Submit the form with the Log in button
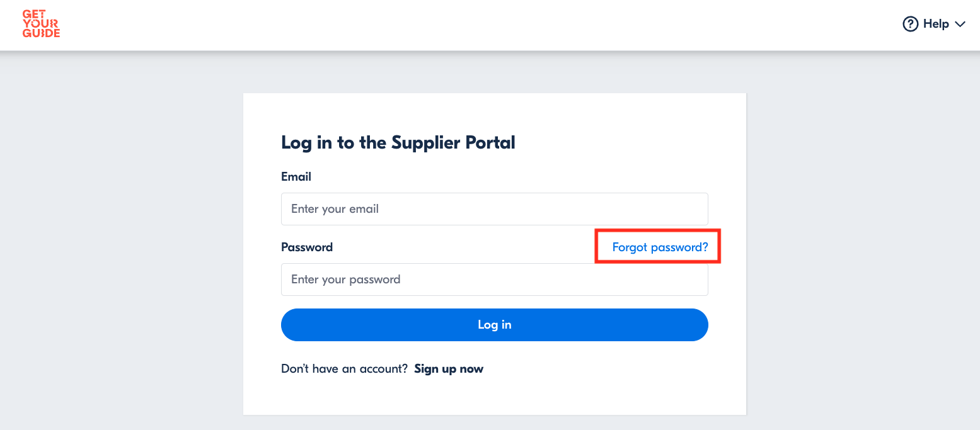Screen dimensions: 980x430 pyautogui.click(x=494, y=325)
